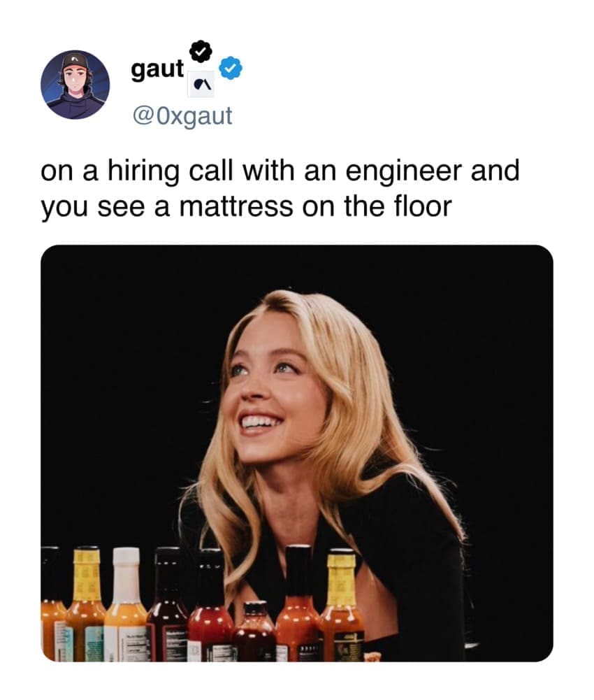
Task: Click the yellow-capped bottle on the right
Action: click(x=342, y=603)
